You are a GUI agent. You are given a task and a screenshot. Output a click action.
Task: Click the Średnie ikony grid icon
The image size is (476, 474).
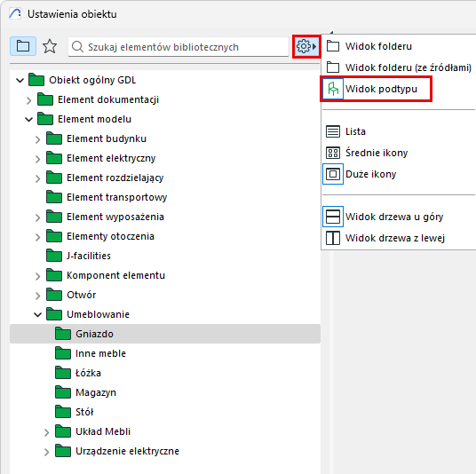point(333,153)
